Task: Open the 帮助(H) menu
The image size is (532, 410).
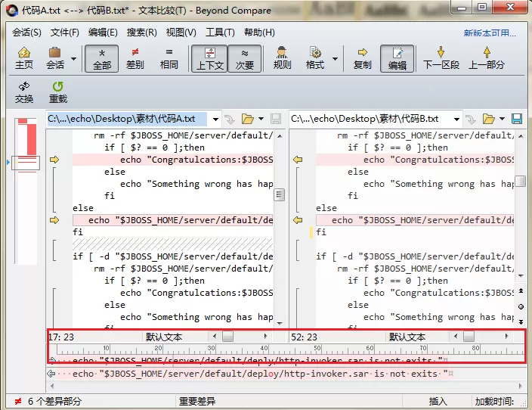Action: coord(259,33)
